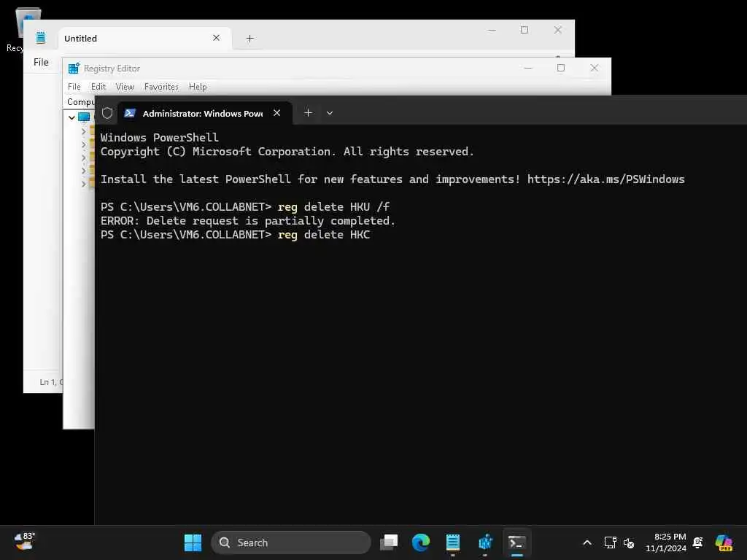Click the PowerShell icon on the tab

pos(130,113)
